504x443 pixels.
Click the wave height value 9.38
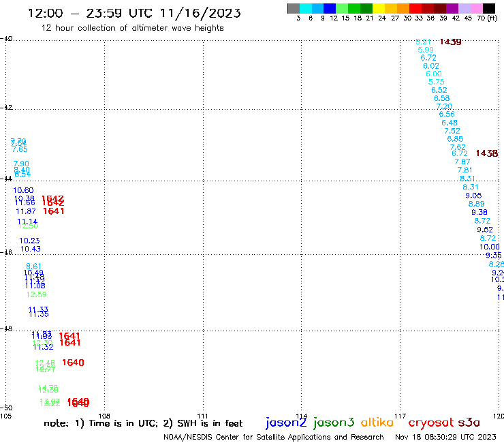[479, 213]
